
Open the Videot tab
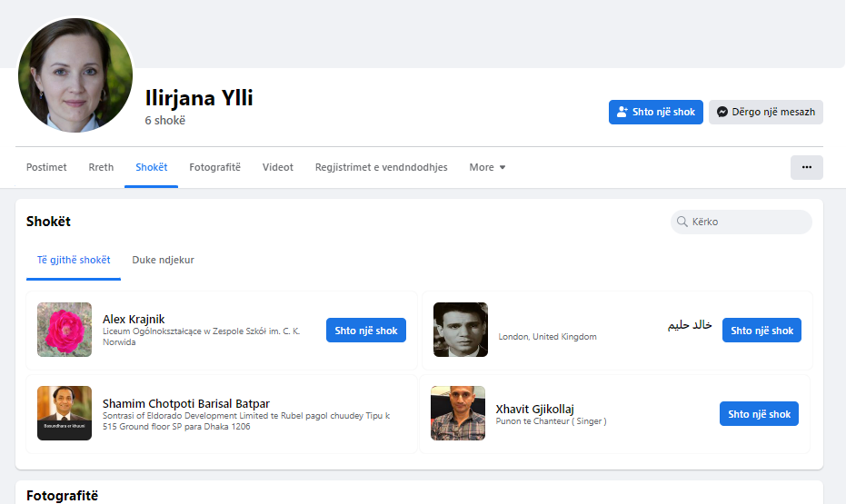coord(277,167)
